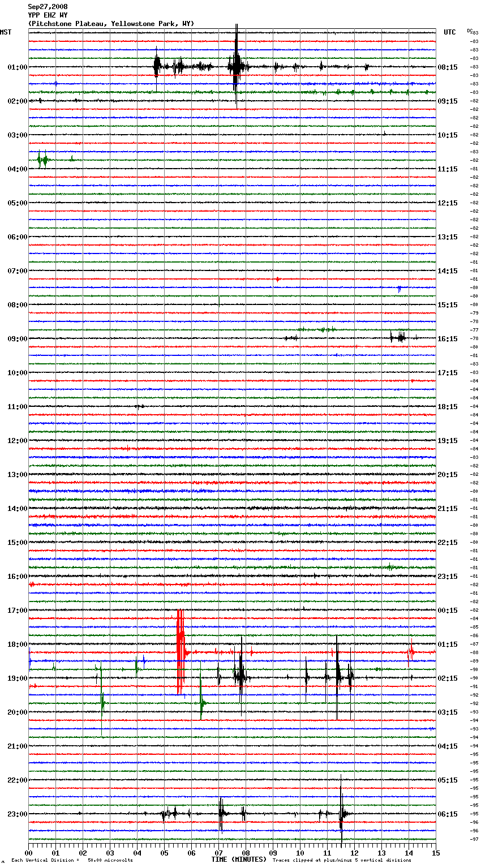
Task: Click the 13:00 MST time label
Action: coord(18,475)
